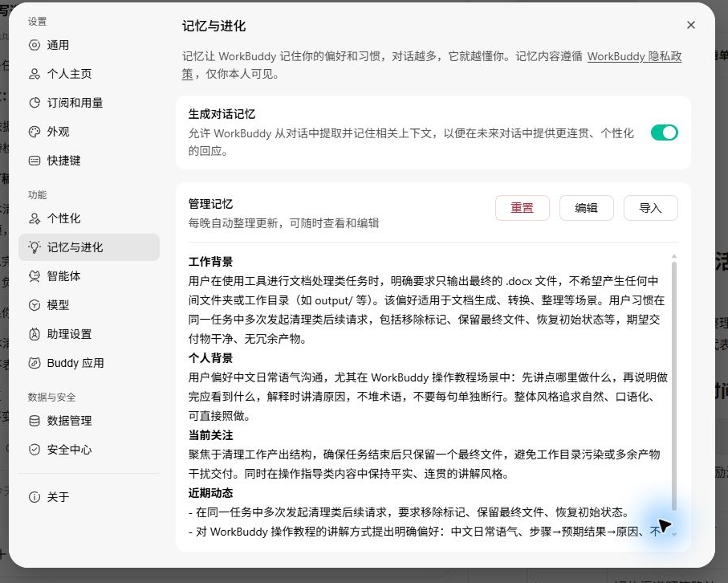Click the Buddy 应用 icon

click(x=35, y=363)
